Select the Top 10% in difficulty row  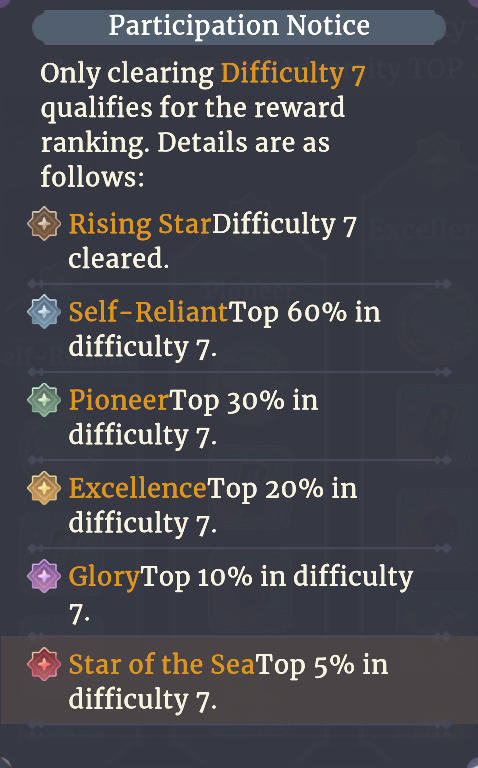[239, 592]
